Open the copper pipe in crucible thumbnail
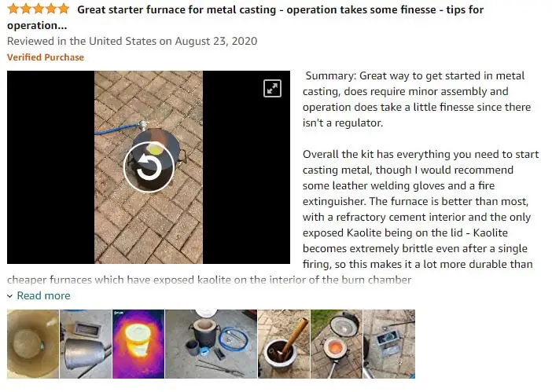The height and width of the screenshot is (392, 552). 284,344
